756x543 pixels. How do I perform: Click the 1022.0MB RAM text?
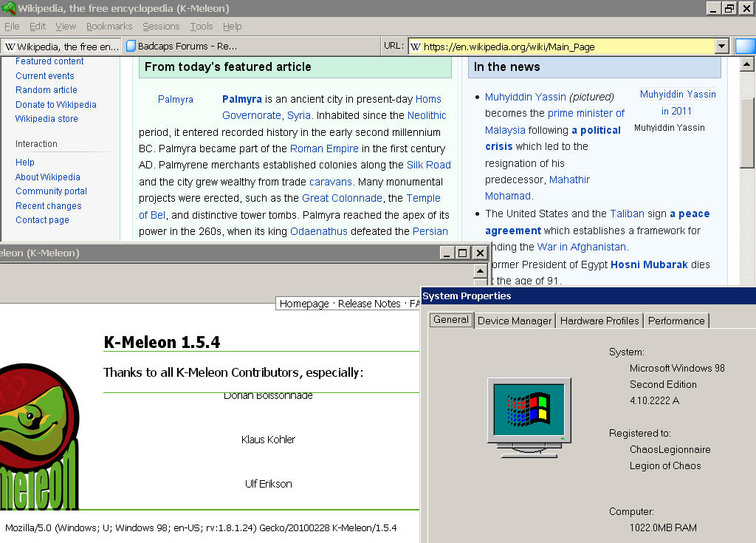663,528
